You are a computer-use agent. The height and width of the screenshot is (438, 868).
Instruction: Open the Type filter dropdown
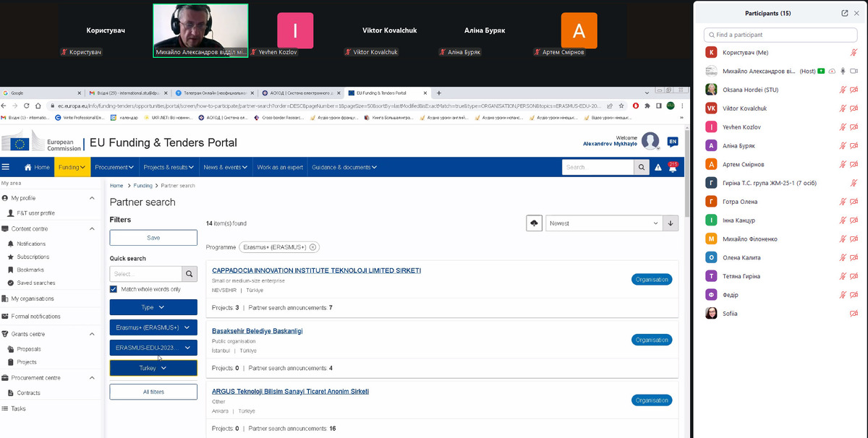point(153,307)
